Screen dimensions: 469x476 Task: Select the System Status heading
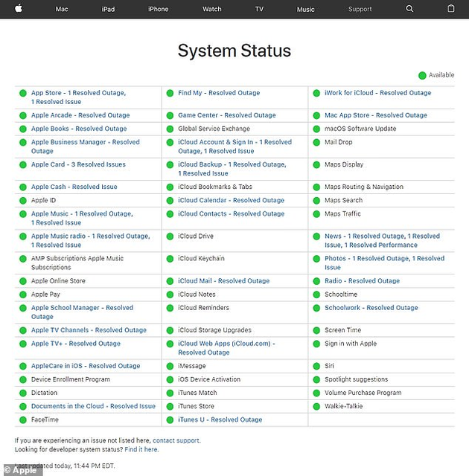coord(234,51)
